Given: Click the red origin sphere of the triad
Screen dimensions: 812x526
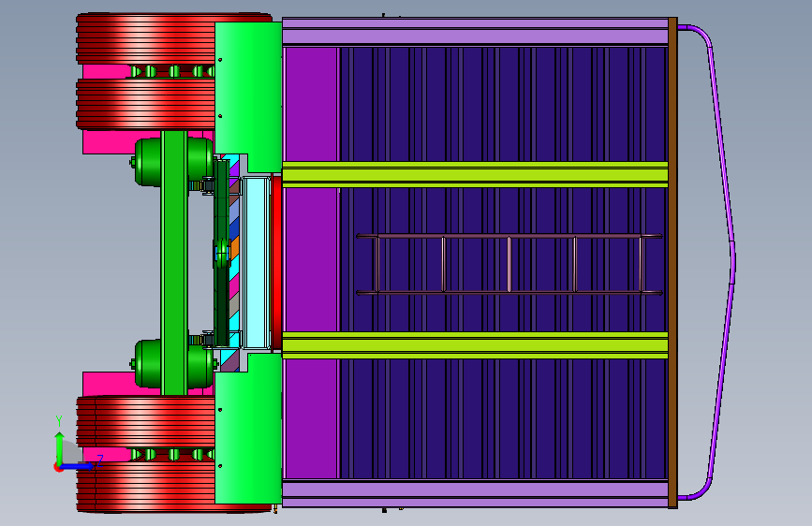Looking at the screenshot, I should [x=58, y=467].
